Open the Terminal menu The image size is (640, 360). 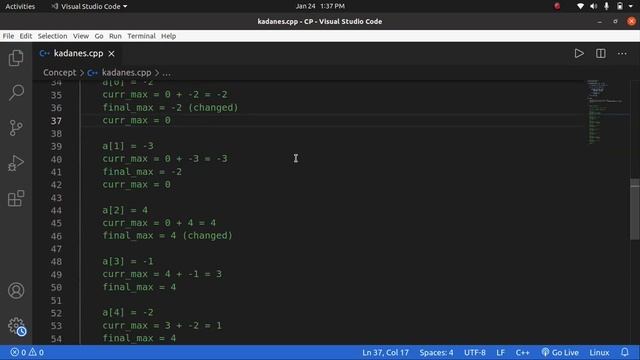tap(141, 36)
